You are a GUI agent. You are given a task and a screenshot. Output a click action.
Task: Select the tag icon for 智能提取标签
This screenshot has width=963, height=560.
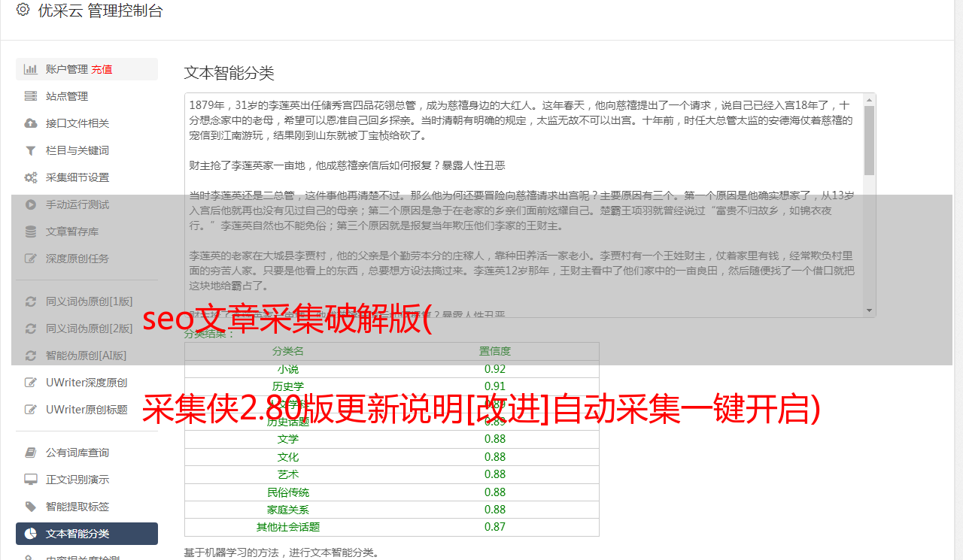[x=31, y=507]
